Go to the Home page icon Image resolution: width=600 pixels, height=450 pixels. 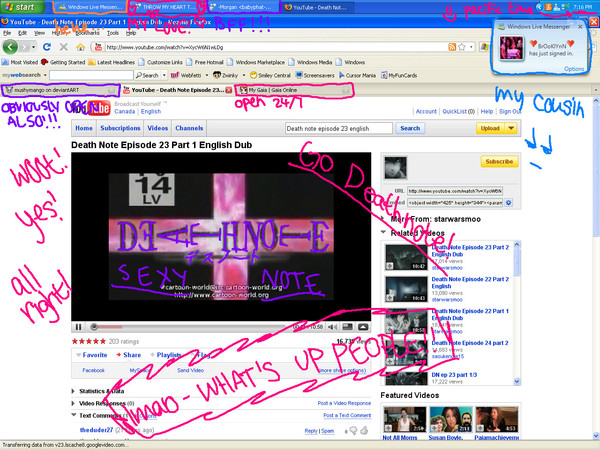[80, 47]
